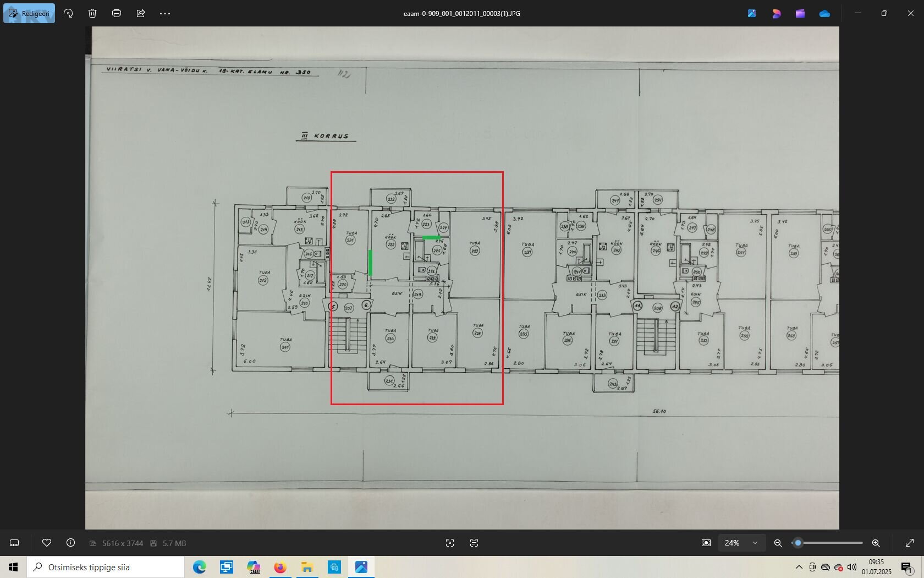This screenshot has height=578, width=924.
Task: Mark the photo as favorite with heart
Action: click(47, 543)
